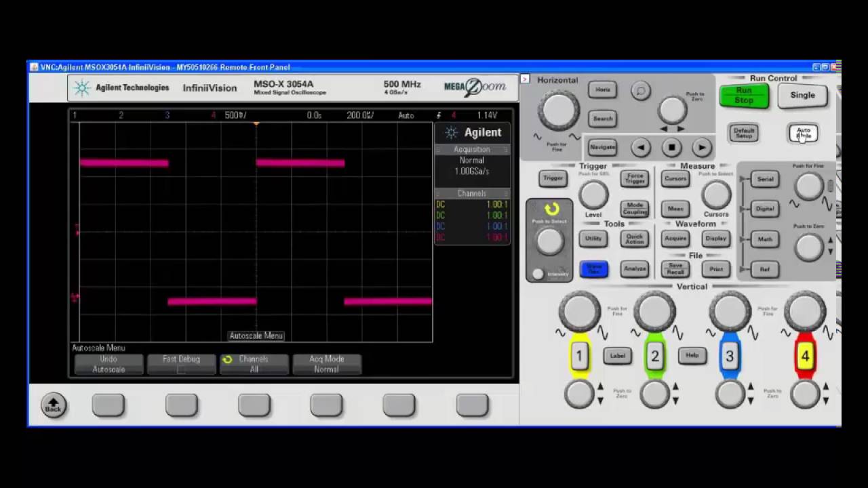Click the horizontal position knob

point(672,110)
